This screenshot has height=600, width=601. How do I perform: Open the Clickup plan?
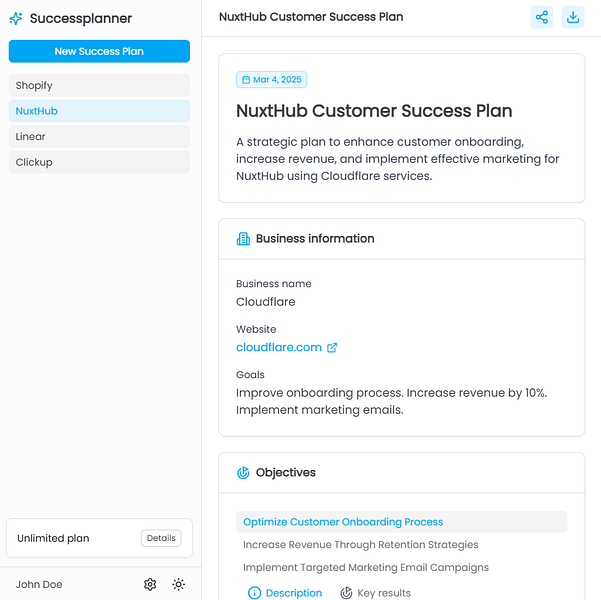click(99, 162)
